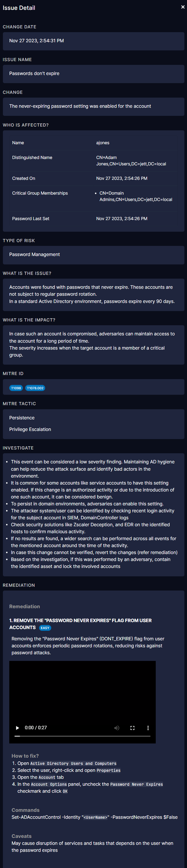187x868 pixels.
Task: Select the Persistence MITRE tactic
Action: [22, 418]
